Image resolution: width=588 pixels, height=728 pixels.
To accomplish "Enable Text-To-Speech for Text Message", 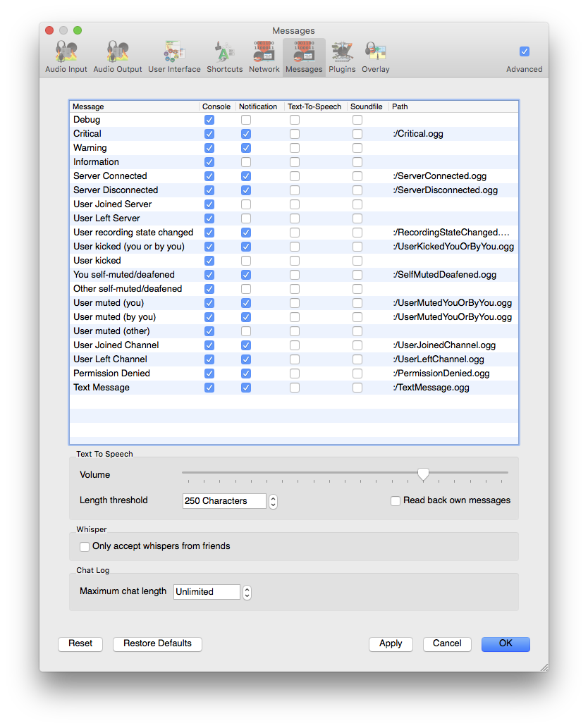I will pyautogui.click(x=295, y=387).
